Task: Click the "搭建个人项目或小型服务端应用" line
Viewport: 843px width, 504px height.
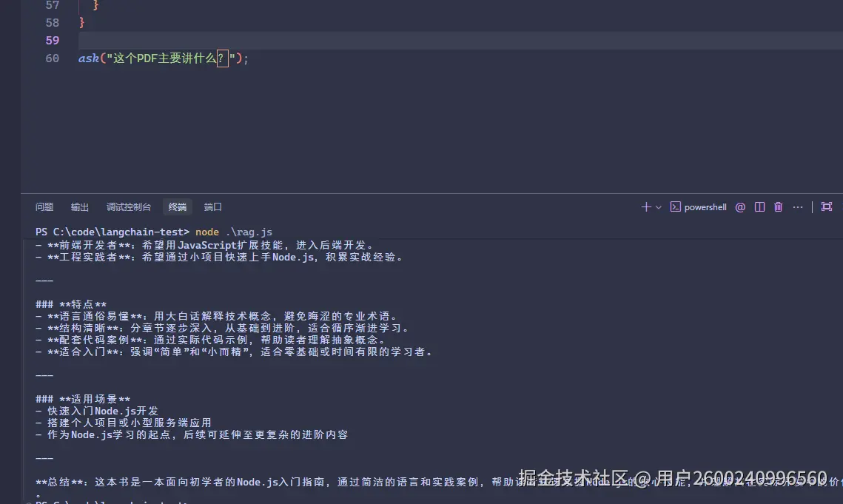Action: tap(123, 423)
